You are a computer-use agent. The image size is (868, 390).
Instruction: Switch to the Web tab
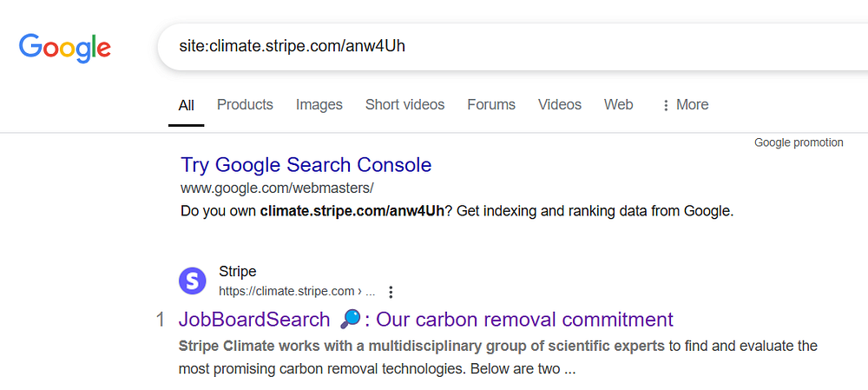[x=619, y=105]
